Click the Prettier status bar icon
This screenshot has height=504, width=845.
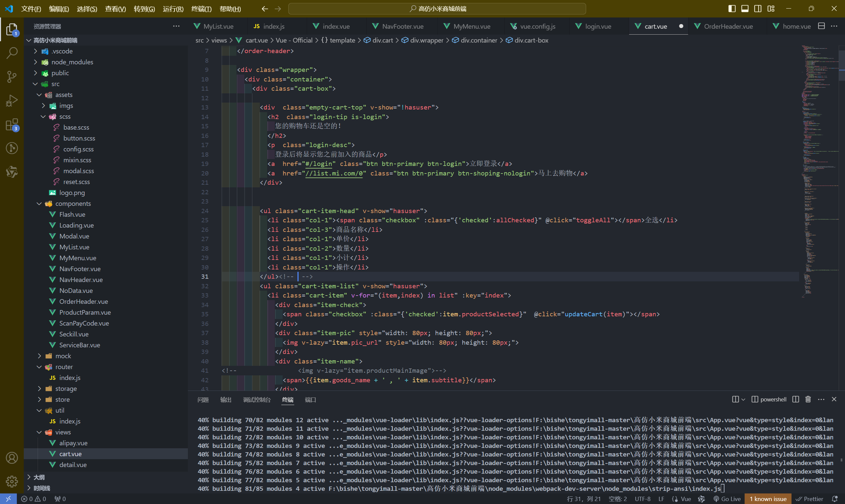coord(814,499)
